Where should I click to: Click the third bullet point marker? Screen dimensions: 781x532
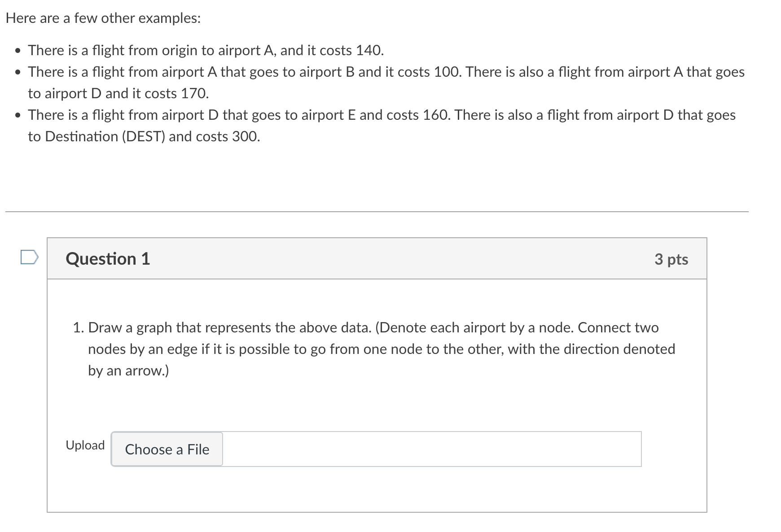[18, 115]
